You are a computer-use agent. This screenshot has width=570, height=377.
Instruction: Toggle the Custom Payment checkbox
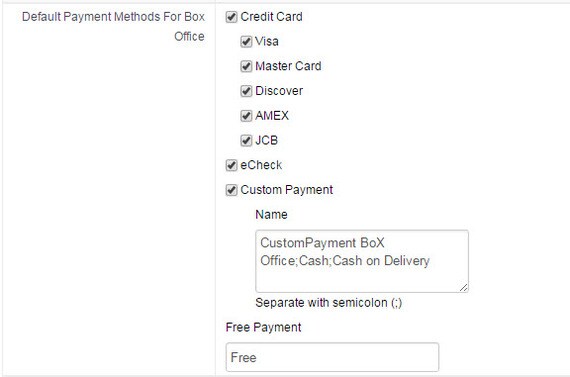pos(232,190)
